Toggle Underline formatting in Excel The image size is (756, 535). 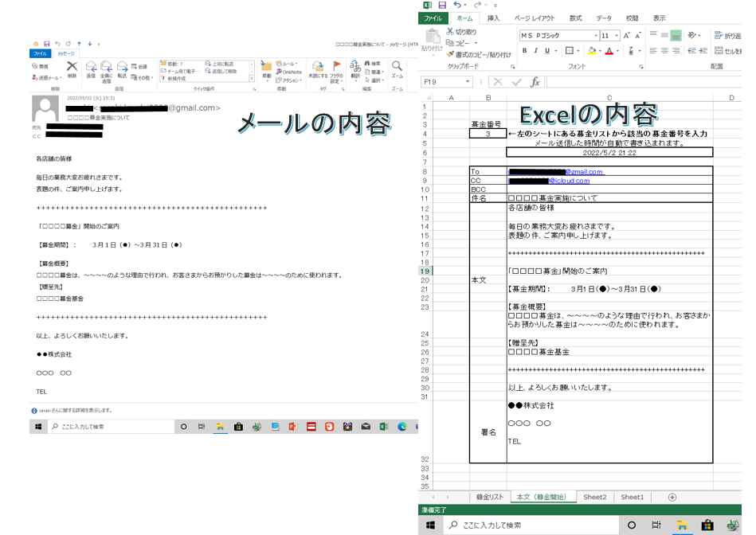pyautogui.click(x=546, y=49)
